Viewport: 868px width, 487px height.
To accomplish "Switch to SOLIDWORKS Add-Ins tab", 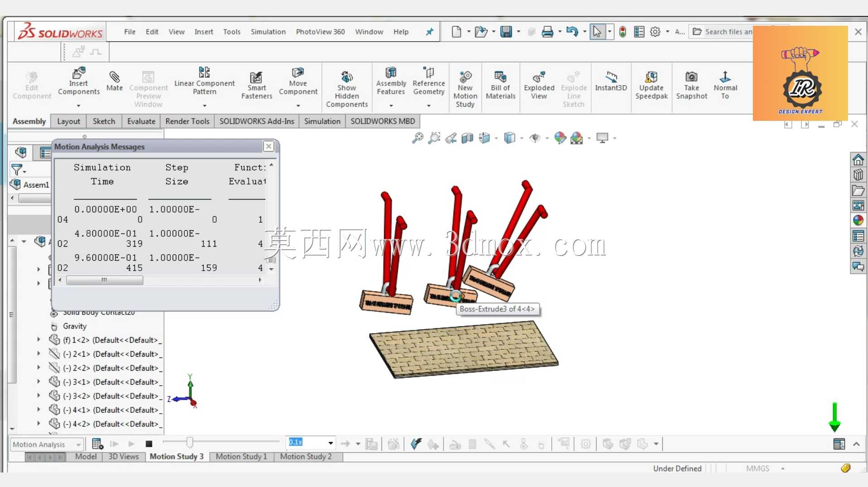I will pos(256,121).
